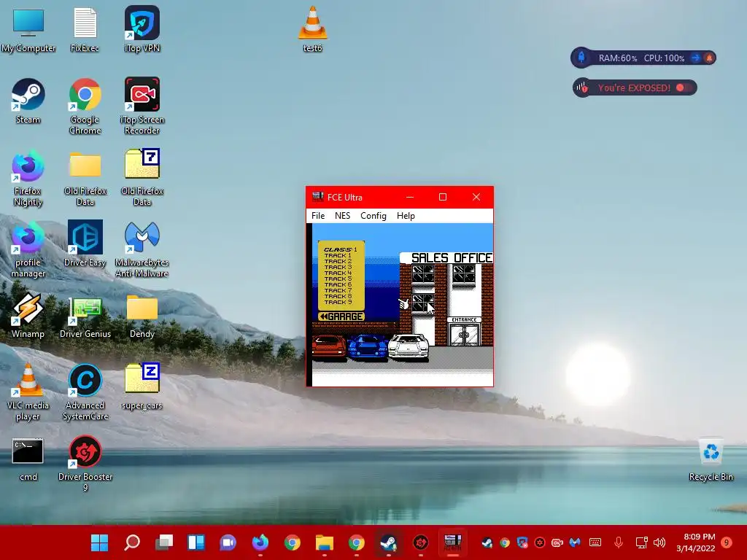Select the Winamp desktop shortcut
The image size is (747, 560).
click(x=28, y=315)
